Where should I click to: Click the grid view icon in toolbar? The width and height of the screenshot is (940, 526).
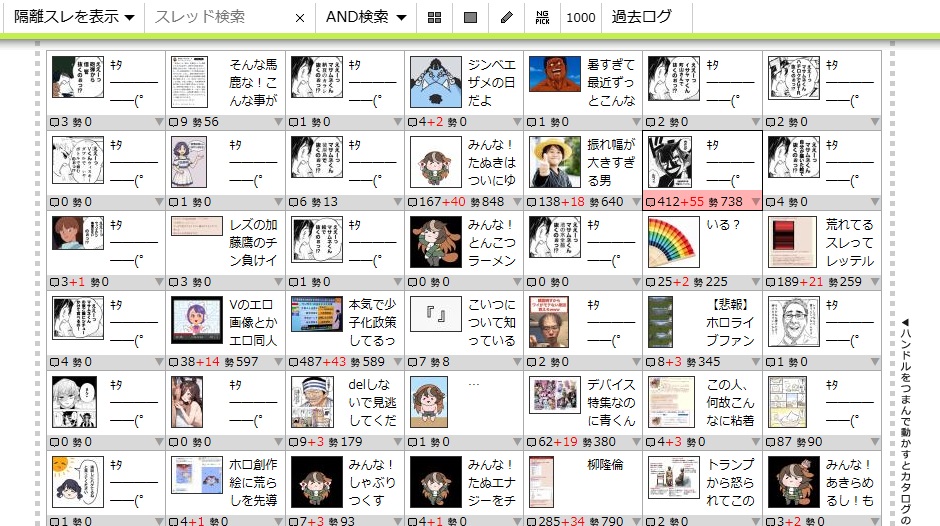coord(434,17)
